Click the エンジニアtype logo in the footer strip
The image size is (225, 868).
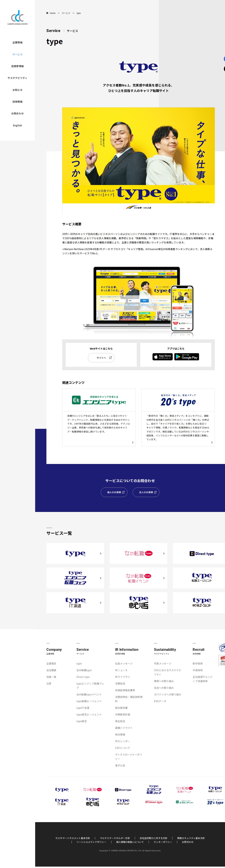click(185, 802)
